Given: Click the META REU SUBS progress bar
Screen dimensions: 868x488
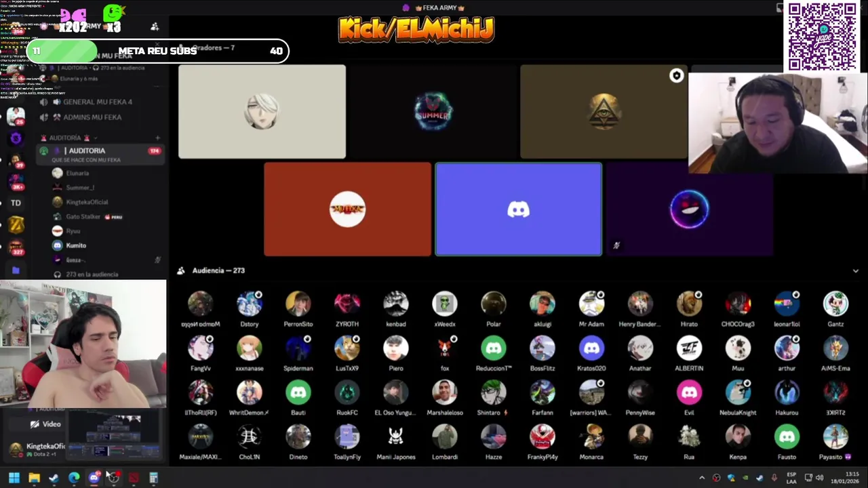Looking at the screenshot, I should point(157,51).
